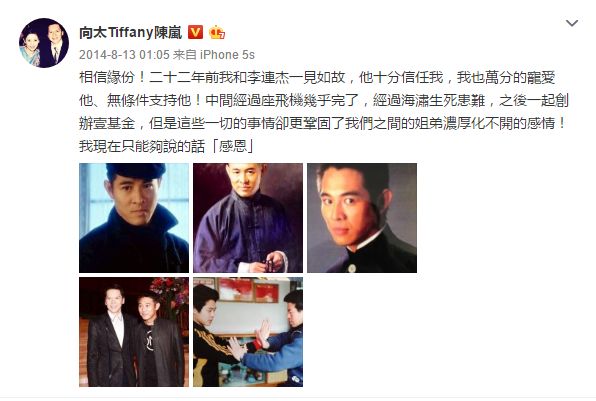Click the phrase 我現在只能夠說的話 in last line
Screen dimensions: 596x401
[x=142, y=146]
